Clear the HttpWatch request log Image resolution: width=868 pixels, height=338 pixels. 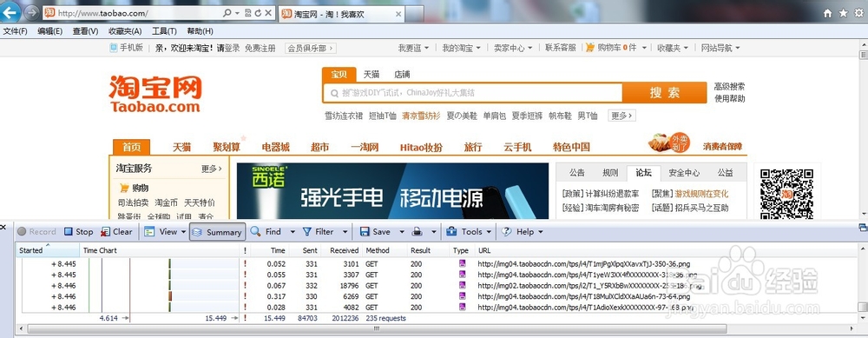[116, 232]
